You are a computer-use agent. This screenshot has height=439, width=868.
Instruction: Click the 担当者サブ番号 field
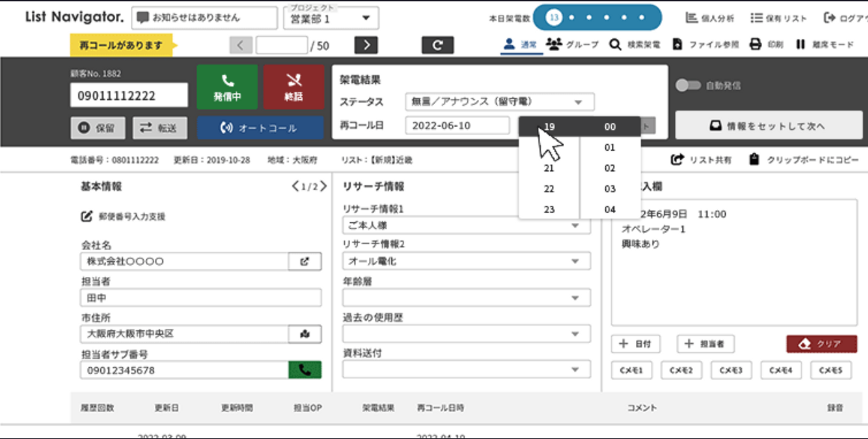tap(184, 370)
